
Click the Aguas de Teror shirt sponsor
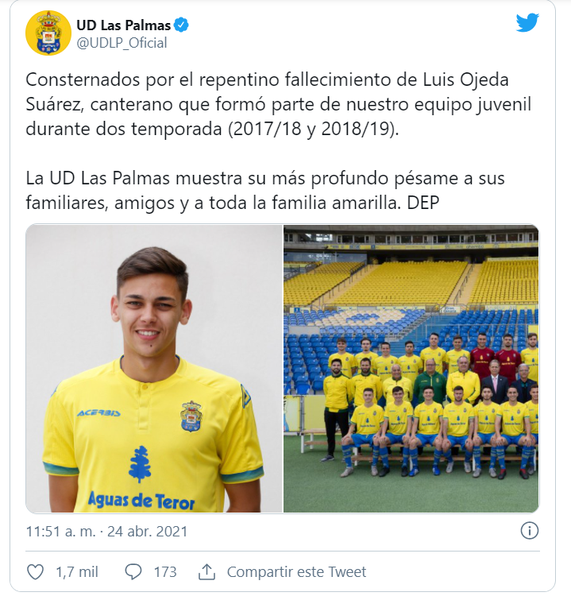pyautogui.click(x=142, y=501)
